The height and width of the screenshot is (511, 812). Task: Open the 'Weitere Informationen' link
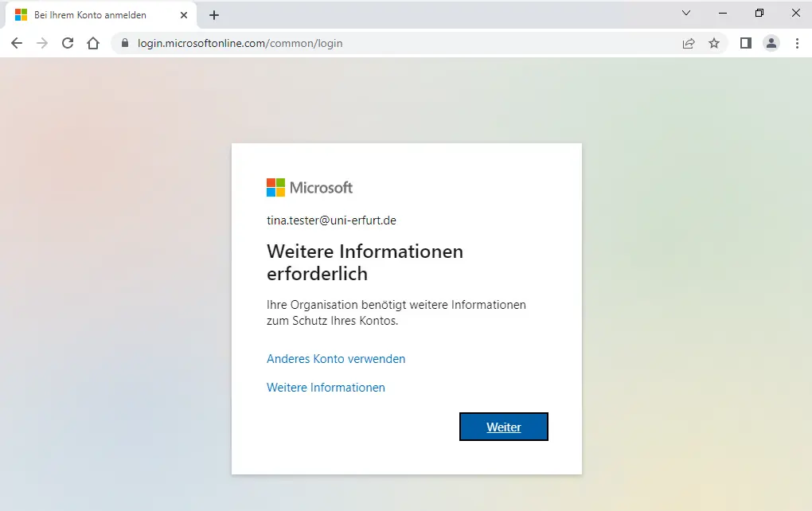coord(326,388)
